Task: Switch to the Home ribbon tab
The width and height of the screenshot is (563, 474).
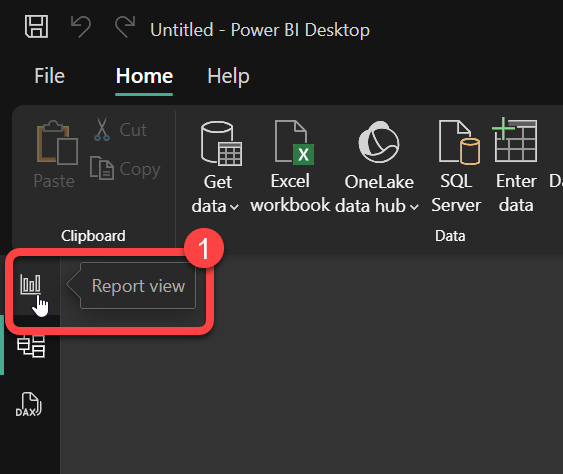Action: pos(144,76)
